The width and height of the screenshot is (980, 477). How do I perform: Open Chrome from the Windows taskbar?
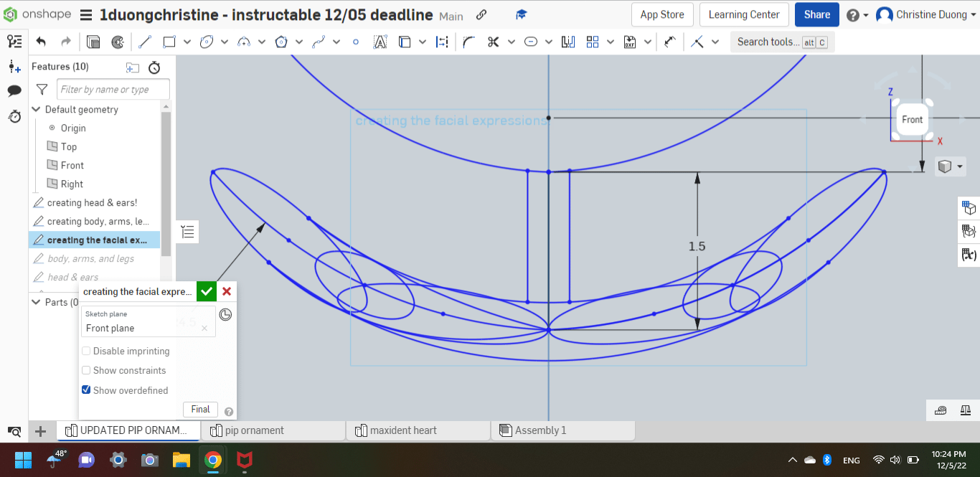(212, 459)
